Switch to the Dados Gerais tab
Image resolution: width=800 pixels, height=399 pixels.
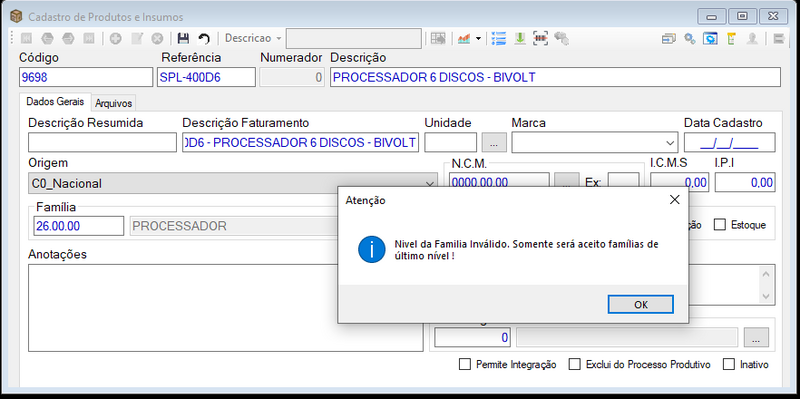tap(55, 102)
